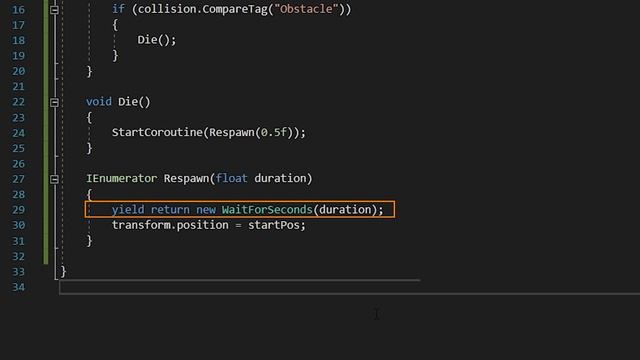The height and width of the screenshot is (360, 640).
Task: Click line number 26
Action: [18, 164]
